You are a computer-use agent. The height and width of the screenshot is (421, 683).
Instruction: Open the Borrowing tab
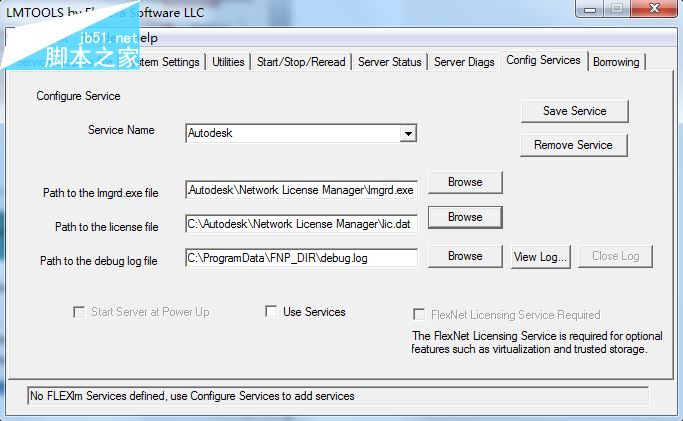[x=616, y=62]
